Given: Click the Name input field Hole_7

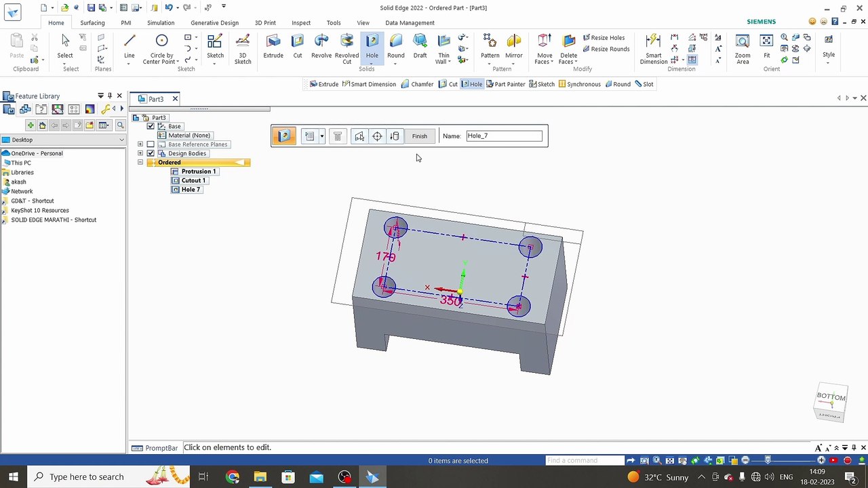Looking at the screenshot, I should [x=504, y=136].
